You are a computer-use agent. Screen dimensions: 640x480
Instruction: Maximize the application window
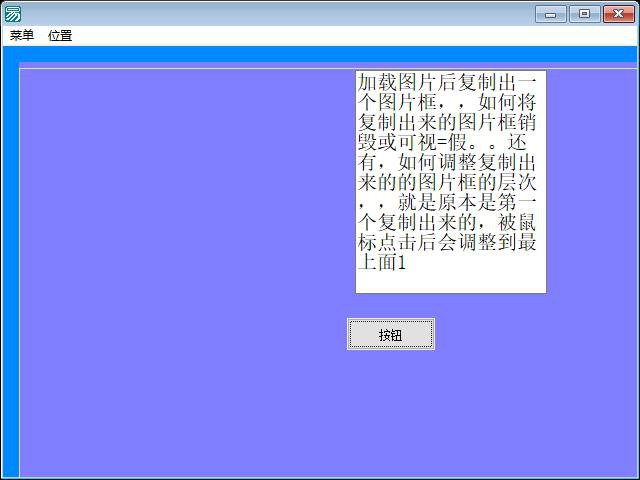(584, 14)
